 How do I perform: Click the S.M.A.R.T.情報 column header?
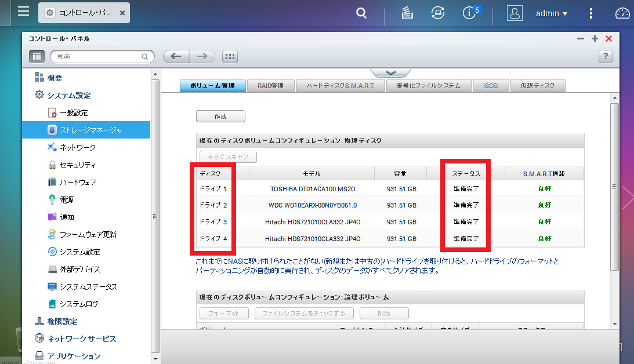[544, 174]
